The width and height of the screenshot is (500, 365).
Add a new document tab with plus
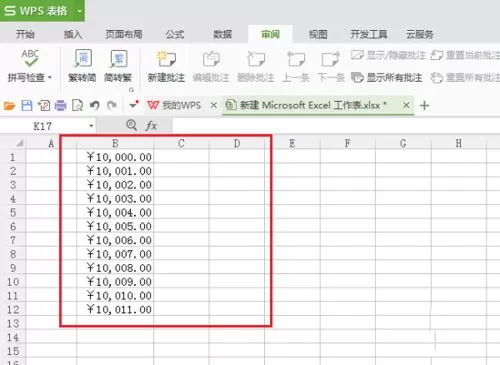[x=424, y=106]
